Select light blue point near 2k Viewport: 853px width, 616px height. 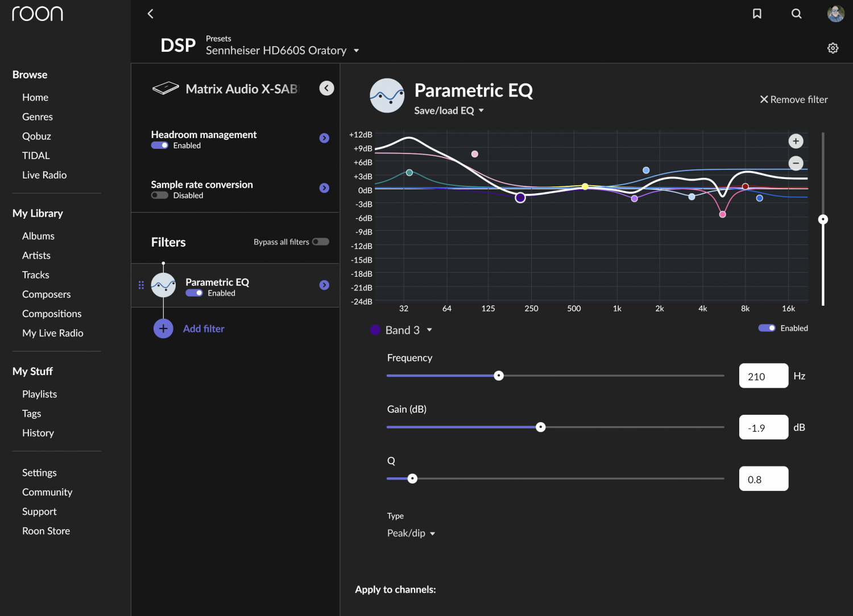tap(646, 170)
